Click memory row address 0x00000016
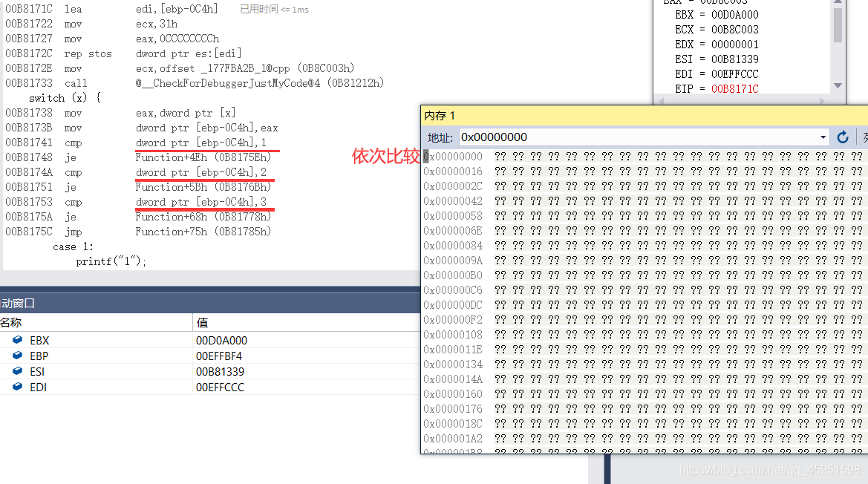 [453, 171]
